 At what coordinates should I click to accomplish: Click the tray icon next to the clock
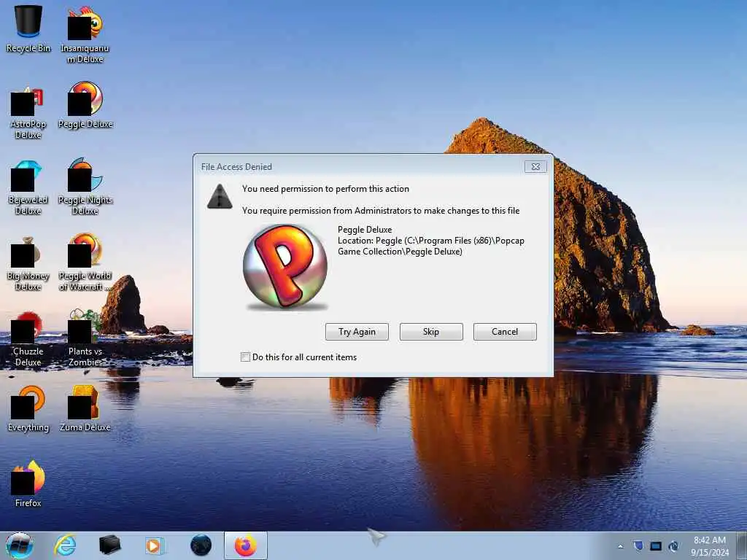click(x=673, y=546)
